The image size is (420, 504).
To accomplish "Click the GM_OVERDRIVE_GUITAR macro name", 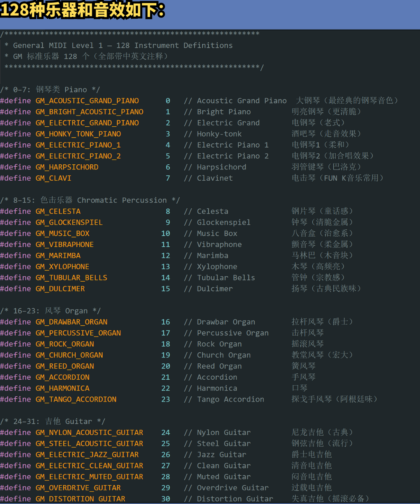I will [78, 488].
